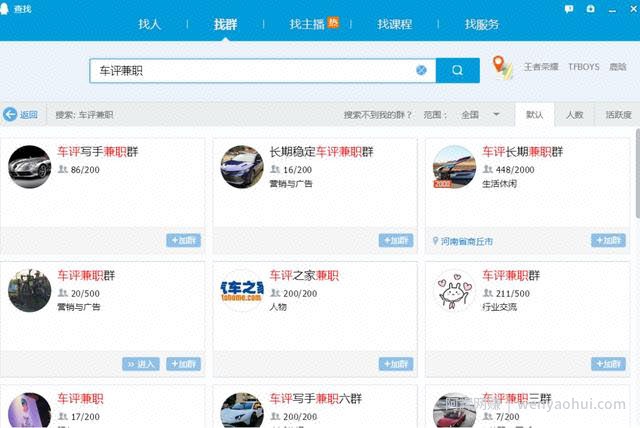
Task: Join 车评长期兼职群 with 加群 button
Action: coord(608,240)
